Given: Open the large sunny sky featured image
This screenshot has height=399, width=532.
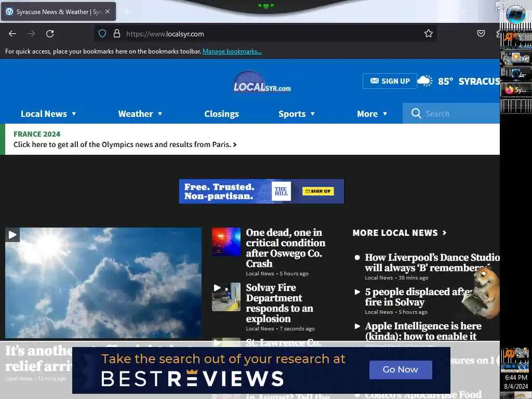Looking at the screenshot, I should 103,283.
